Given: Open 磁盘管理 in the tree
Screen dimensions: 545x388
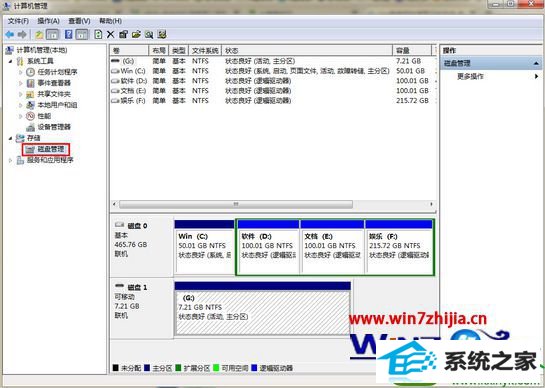Looking at the screenshot, I should tap(51, 149).
